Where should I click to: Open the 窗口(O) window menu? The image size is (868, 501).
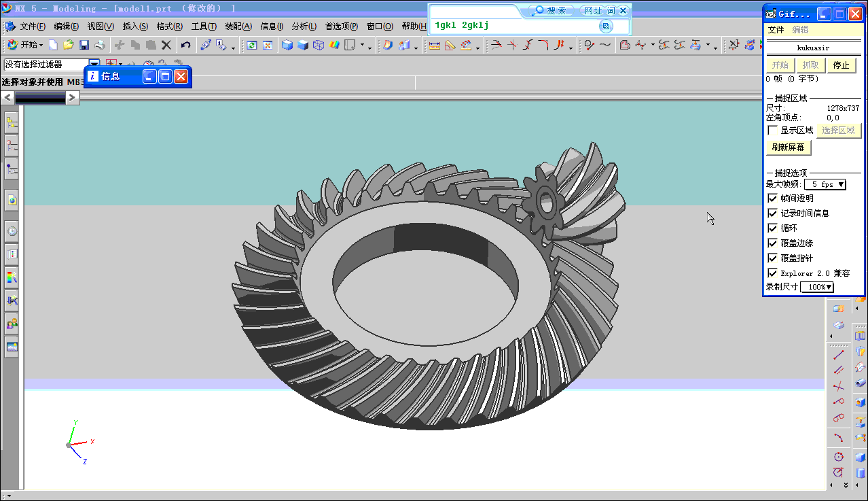coord(380,27)
